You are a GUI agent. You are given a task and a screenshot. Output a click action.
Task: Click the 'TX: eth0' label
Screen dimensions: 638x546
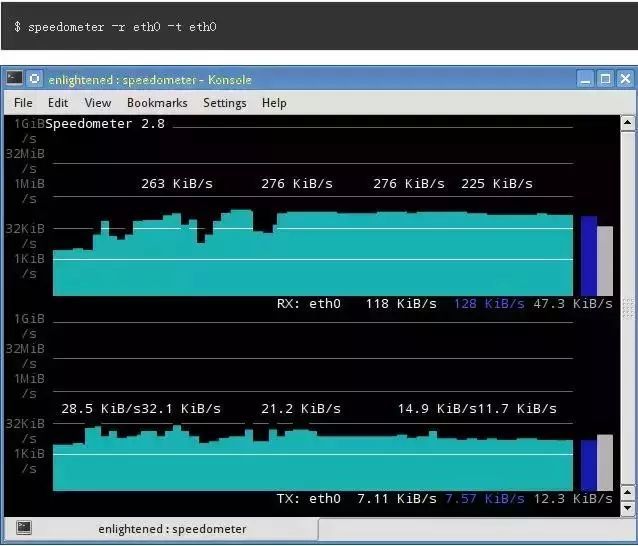[308, 499]
